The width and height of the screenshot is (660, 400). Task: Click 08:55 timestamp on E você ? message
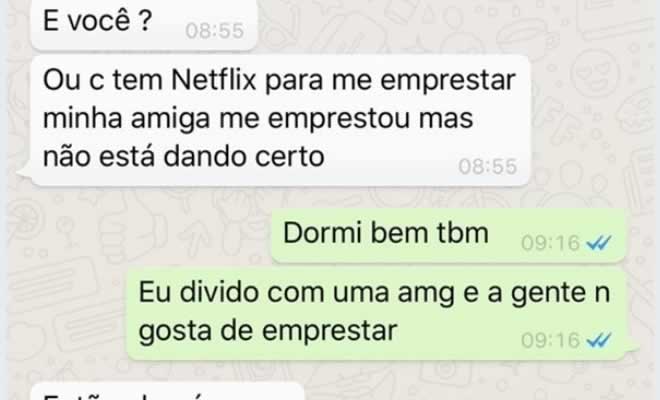tap(215, 31)
